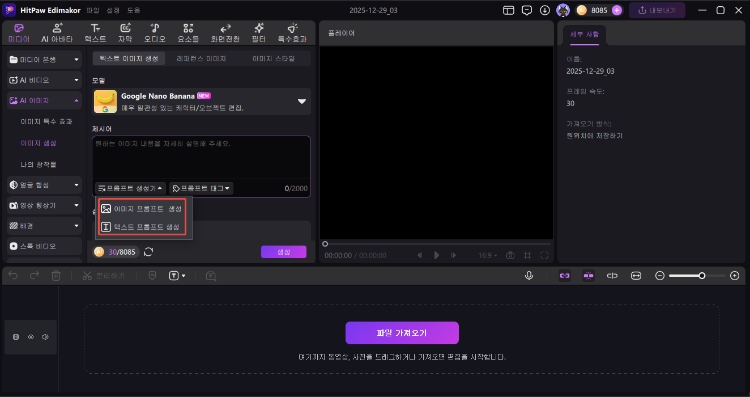Open the Subtitles (자막) CC tool
750x397 pixels.
[125, 33]
